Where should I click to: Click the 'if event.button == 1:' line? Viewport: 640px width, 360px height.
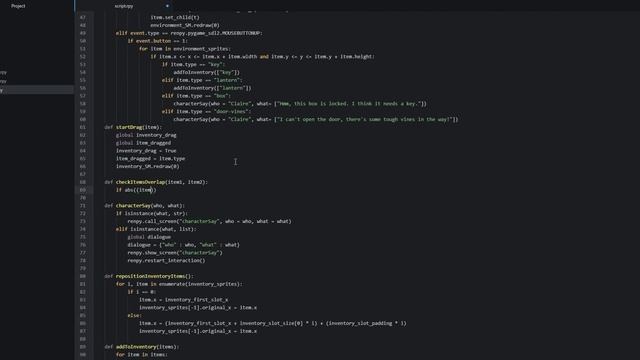point(157,41)
